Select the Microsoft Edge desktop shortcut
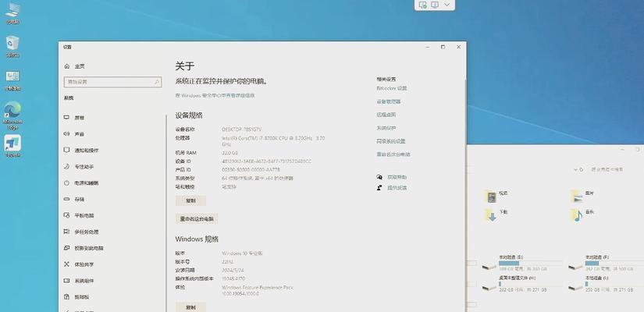644x312 pixels. [x=12, y=115]
